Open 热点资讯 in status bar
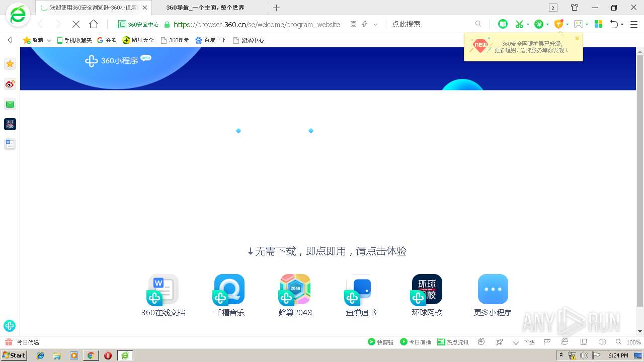 pyautogui.click(x=453, y=342)
